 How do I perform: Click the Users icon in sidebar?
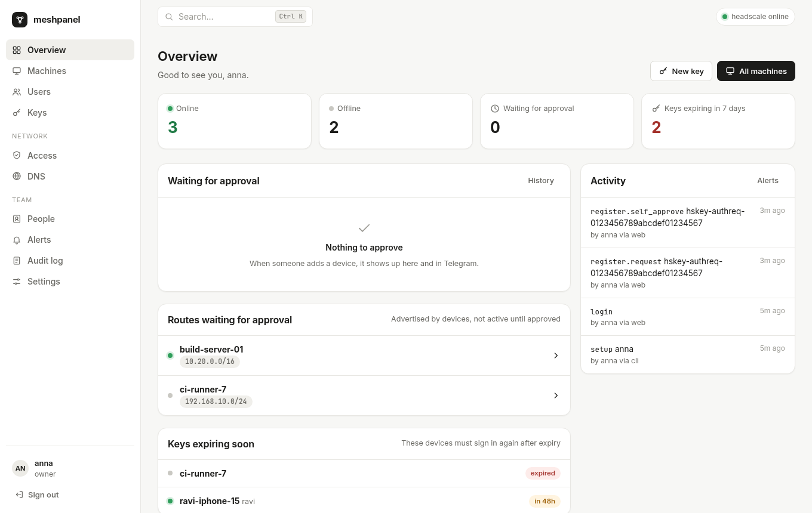pyautogui.click(x=17, y=92)
